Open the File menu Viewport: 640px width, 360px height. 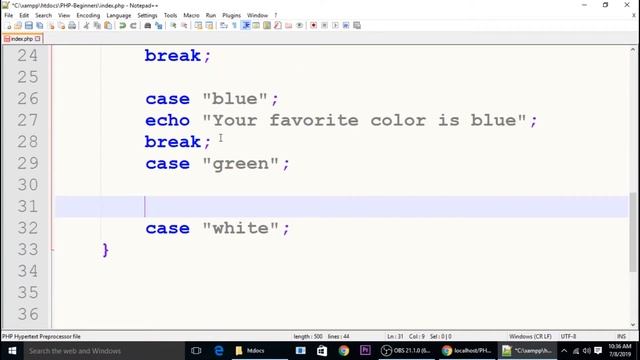pyautogui.click(x=9, y=16)
